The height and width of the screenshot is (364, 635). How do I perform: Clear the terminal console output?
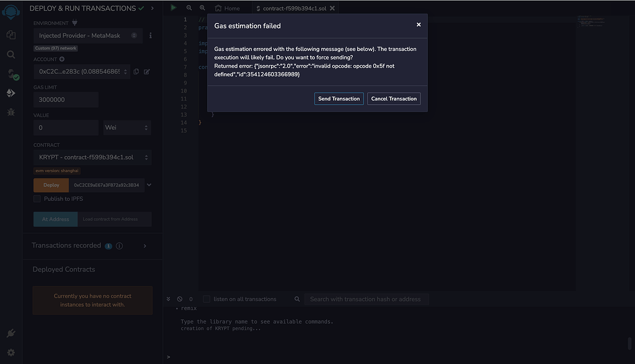179,299
